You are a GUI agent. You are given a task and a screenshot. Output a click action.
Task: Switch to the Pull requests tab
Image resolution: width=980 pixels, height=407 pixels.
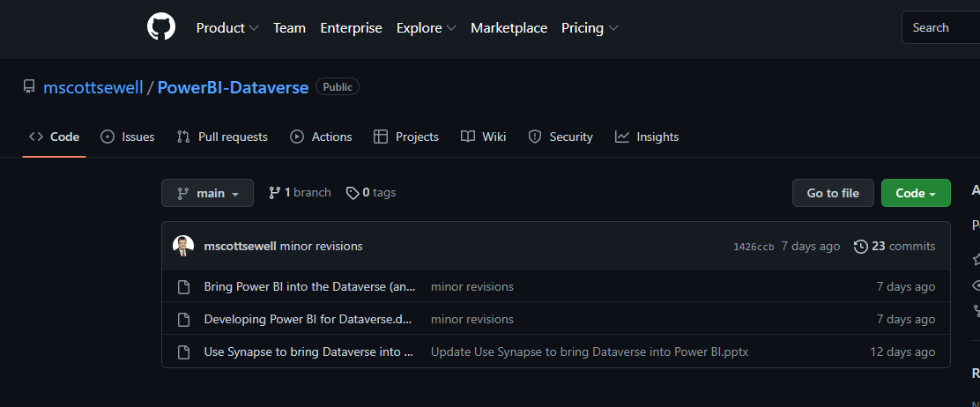point(222,137)
